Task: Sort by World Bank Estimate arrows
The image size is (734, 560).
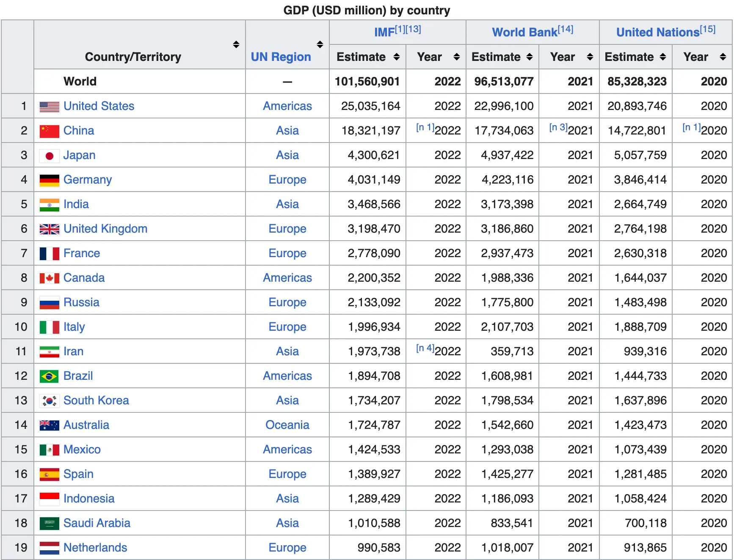Action: click(x=530, y=57)
